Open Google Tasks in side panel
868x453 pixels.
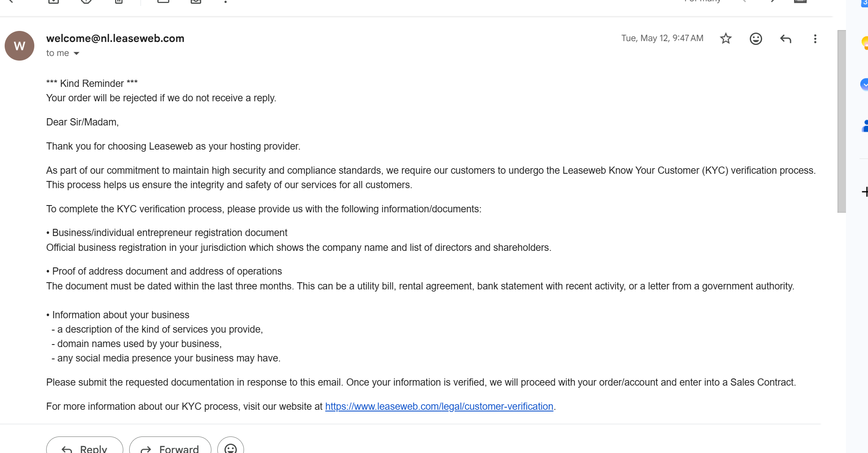(865, 84)
